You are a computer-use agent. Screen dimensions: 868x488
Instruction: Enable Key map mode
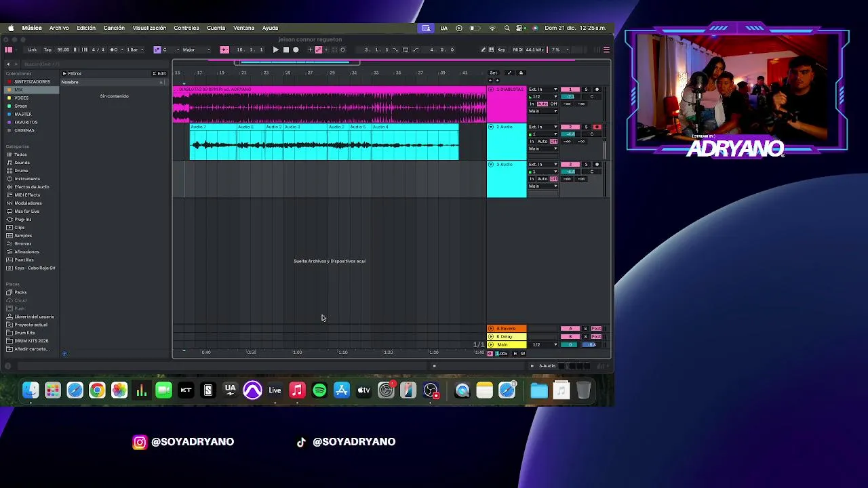tap(502, 49)
